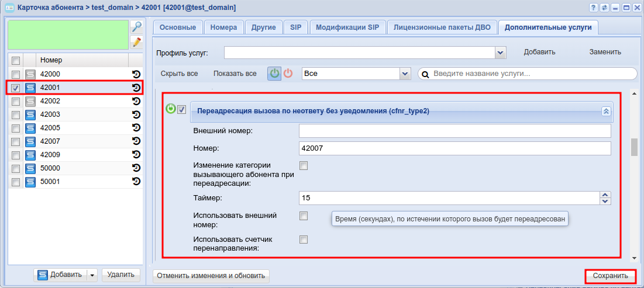Click the Внешний номер input field
Viewport: 644px width, 288px height.
click(x=455, y=131)
